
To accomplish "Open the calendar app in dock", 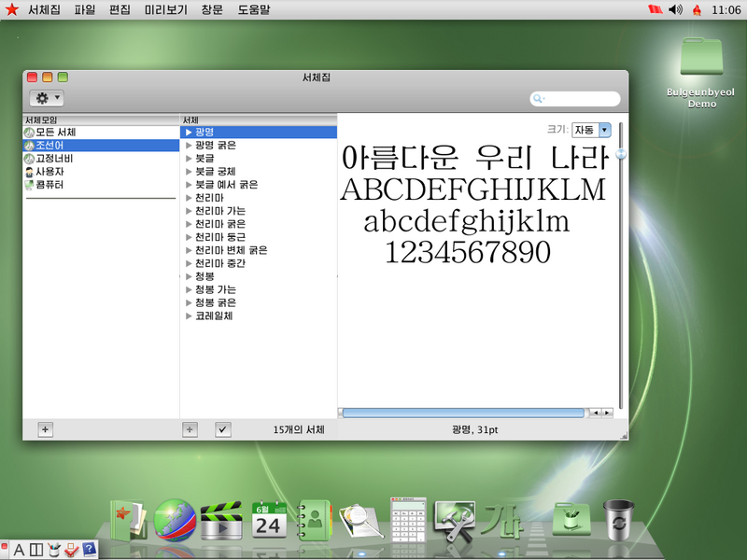I will (x=270, y=520).
